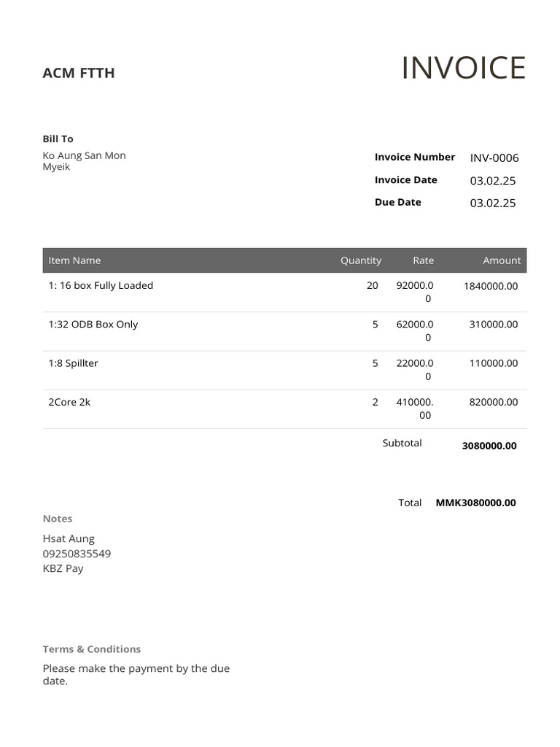Click the Terms & Conditions heading
The width and height of the screenshot is (560, 747).
[x=91, y=649]
